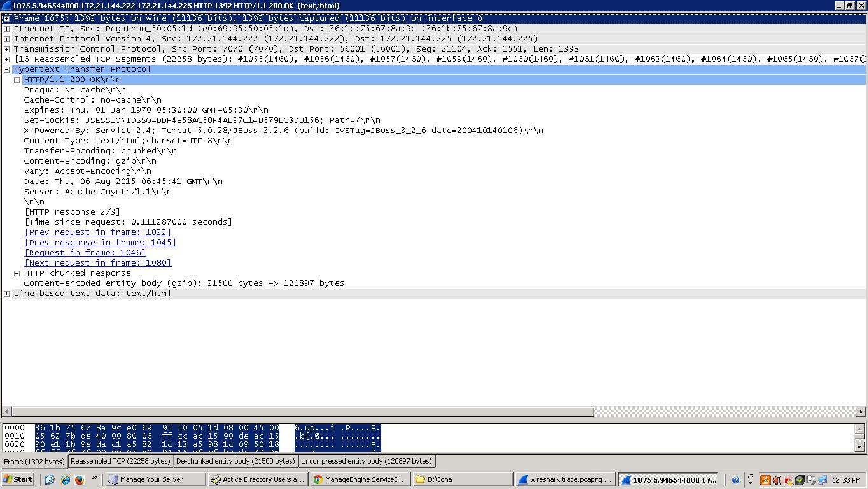Click the speaker volume tray icon
Image resolution: width=868 pixels, height=489 pixels.
776,479
